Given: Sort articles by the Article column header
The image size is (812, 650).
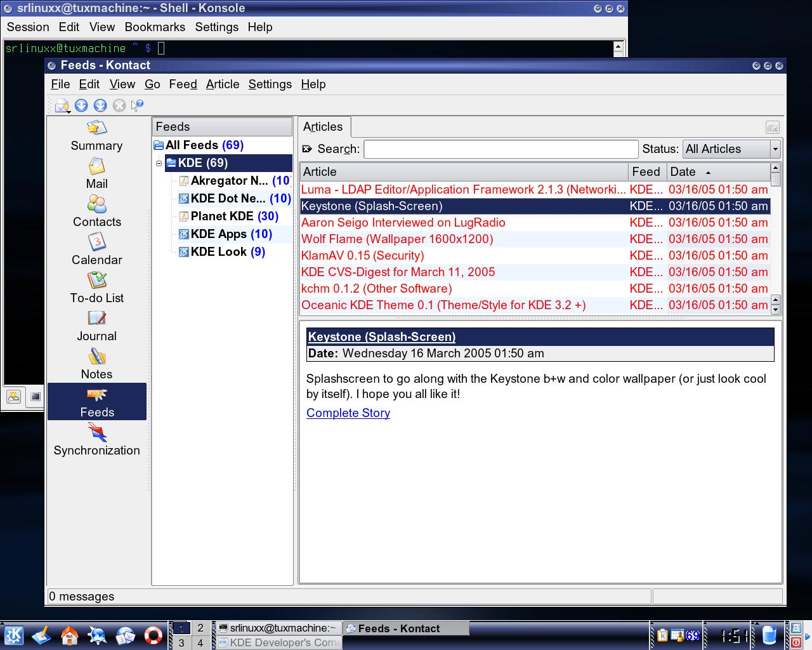Looking at the screenshot, I should [x=464, y=172].
